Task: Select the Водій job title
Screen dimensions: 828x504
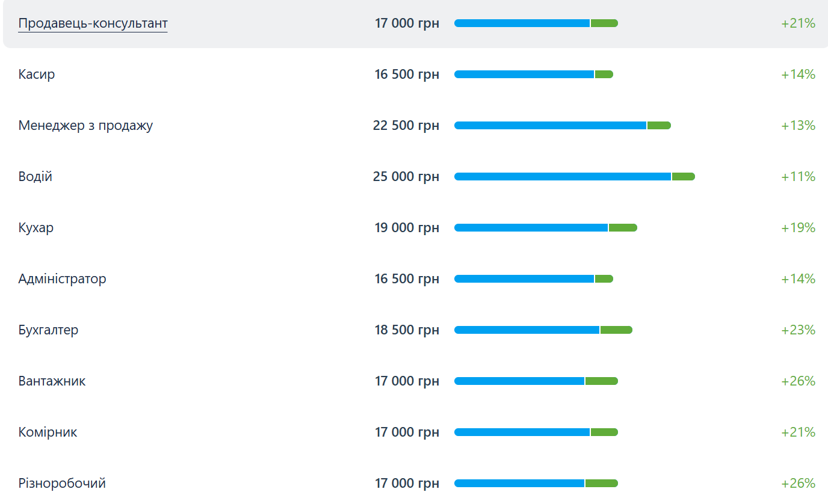Action: tap(36, 177)
